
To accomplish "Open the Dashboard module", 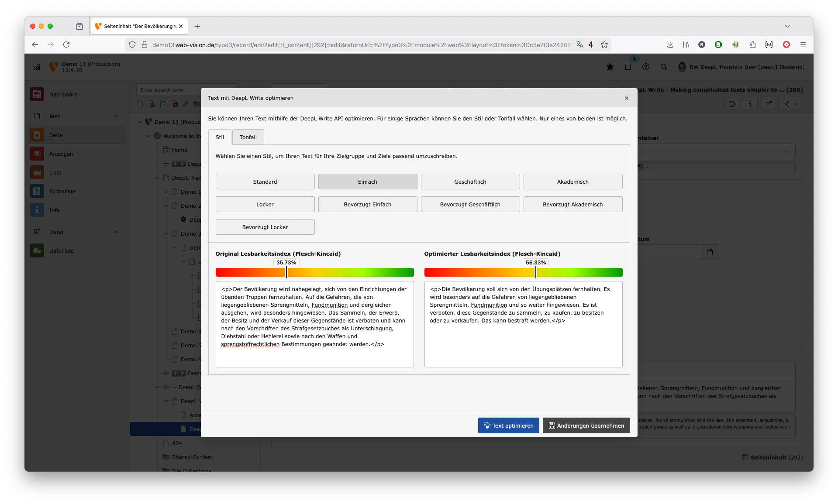I will coord(76,94).
